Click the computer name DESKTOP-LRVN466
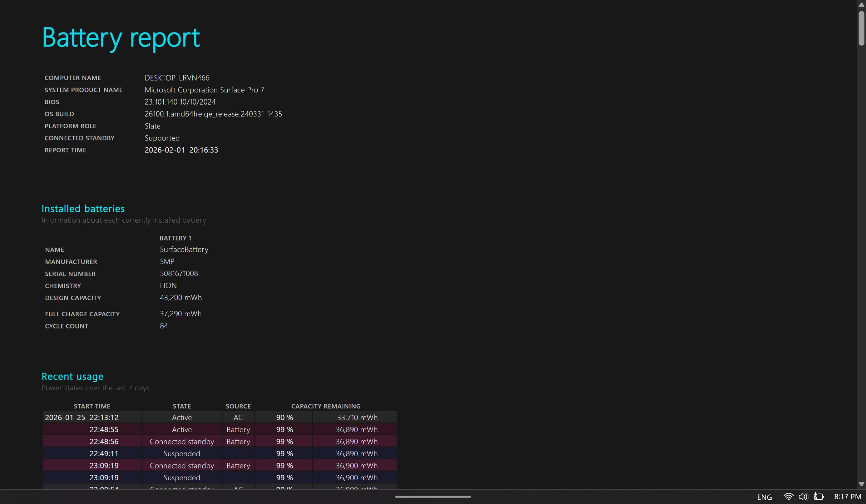Viewport: 866px width, 504px height. coord(177,78)
